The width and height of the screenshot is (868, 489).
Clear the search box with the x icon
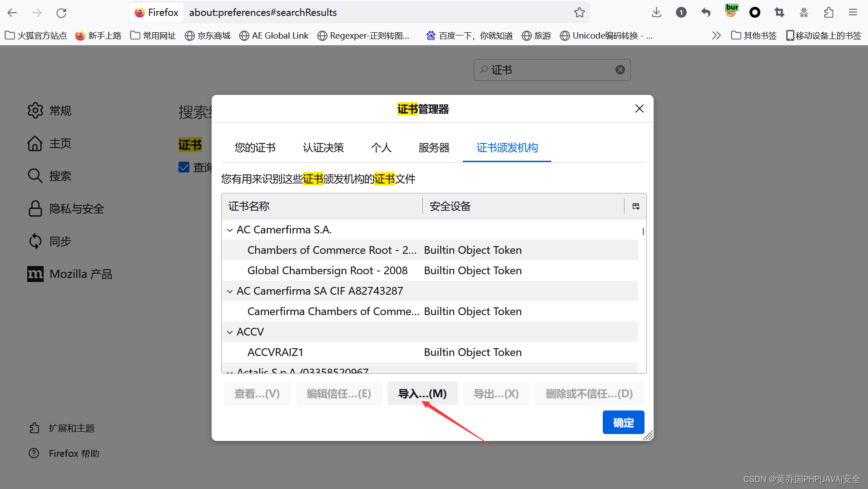click(x=620, y=70)
